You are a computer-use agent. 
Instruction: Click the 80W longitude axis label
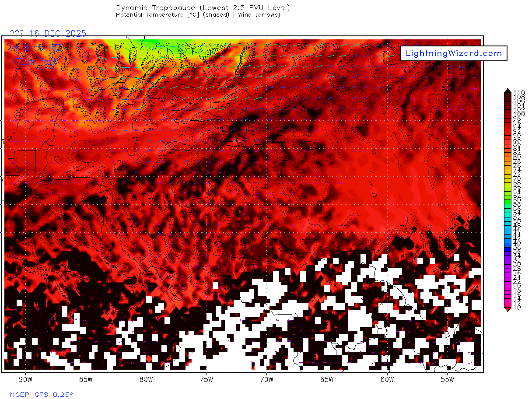[146, 379]
